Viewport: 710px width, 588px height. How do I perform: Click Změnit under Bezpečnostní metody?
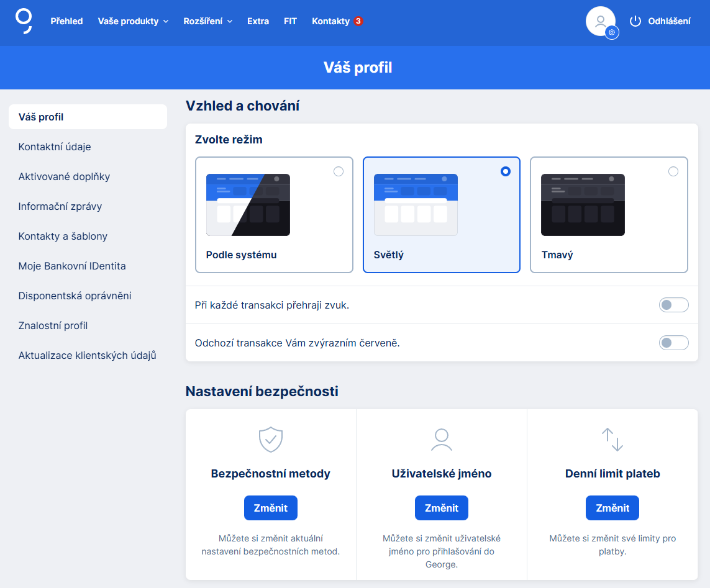click(x=270, y=507)
